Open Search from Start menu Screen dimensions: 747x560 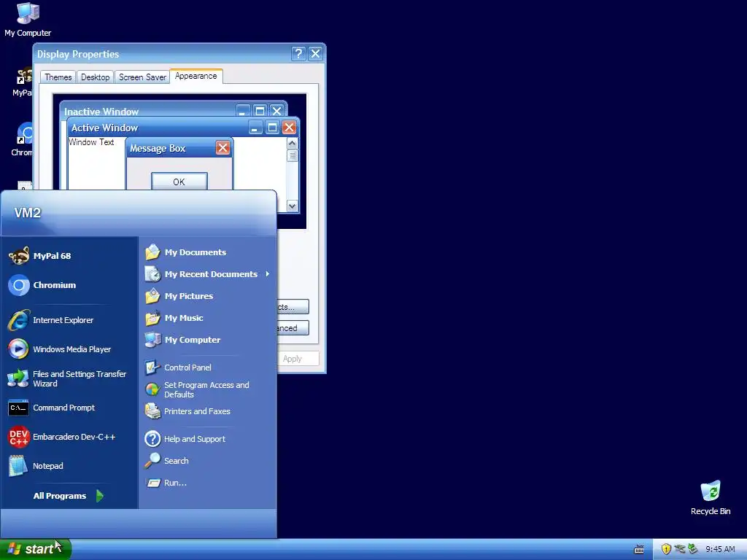(207, 461)
